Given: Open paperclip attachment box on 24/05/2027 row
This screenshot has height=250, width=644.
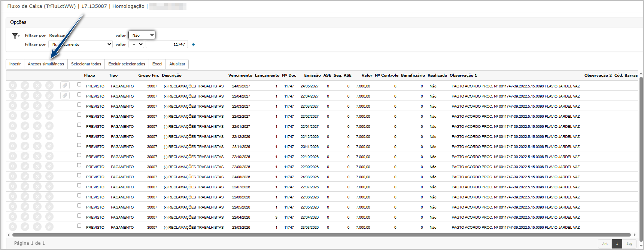Looking at the screenshot, I should [65, 86].
